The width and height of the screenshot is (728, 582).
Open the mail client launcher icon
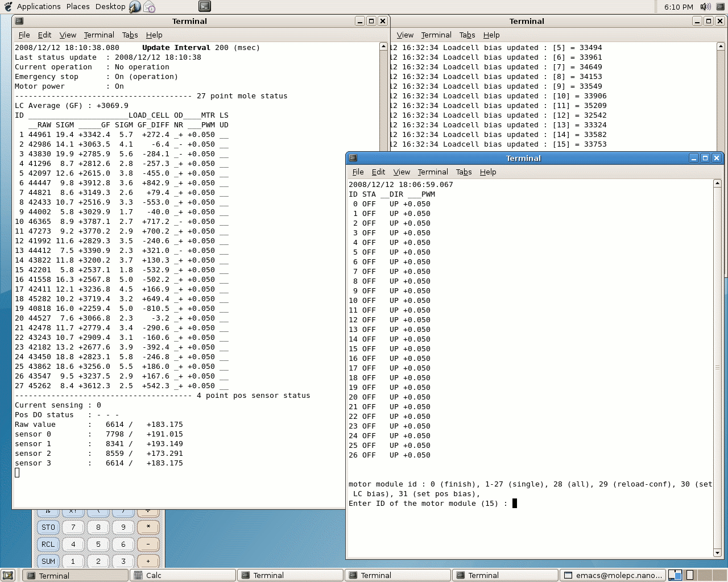pos(149,7)
